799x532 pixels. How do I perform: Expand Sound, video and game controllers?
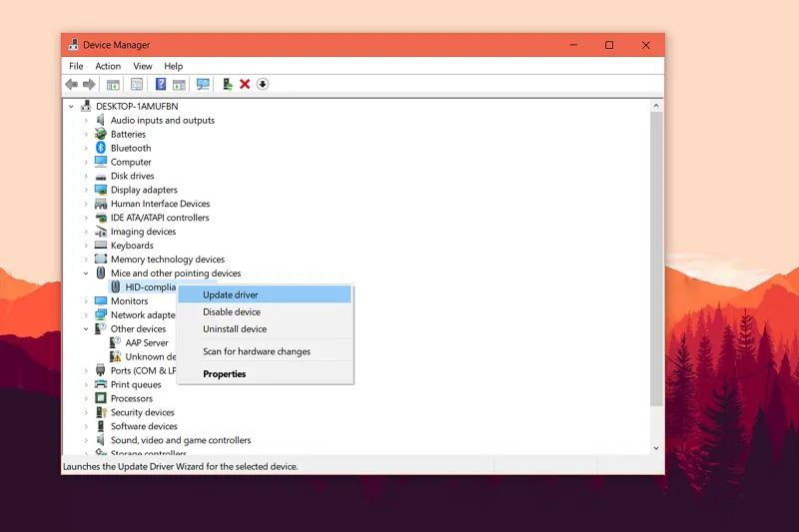coord(86,440)
